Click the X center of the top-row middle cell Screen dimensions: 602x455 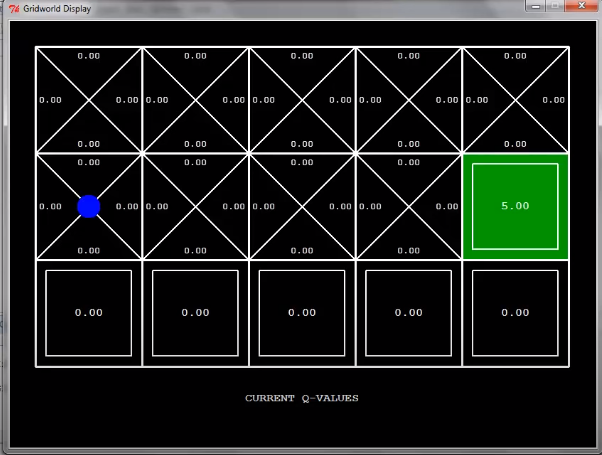302,100
